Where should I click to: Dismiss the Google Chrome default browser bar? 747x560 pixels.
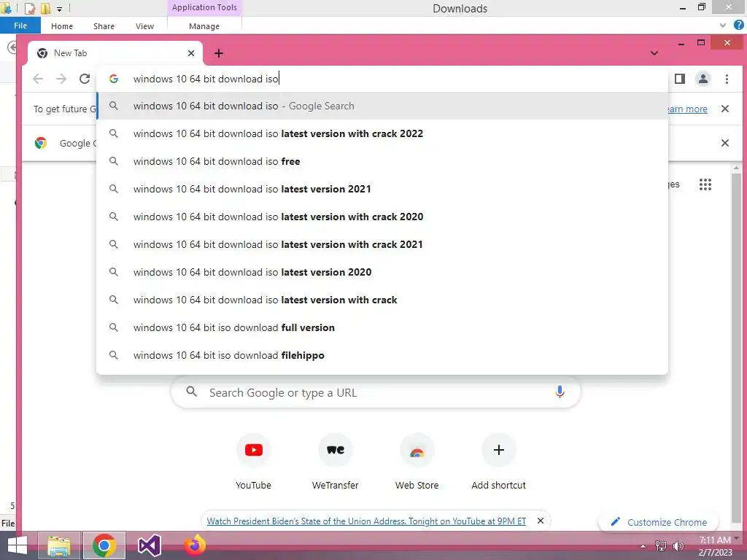pos(725,143)
